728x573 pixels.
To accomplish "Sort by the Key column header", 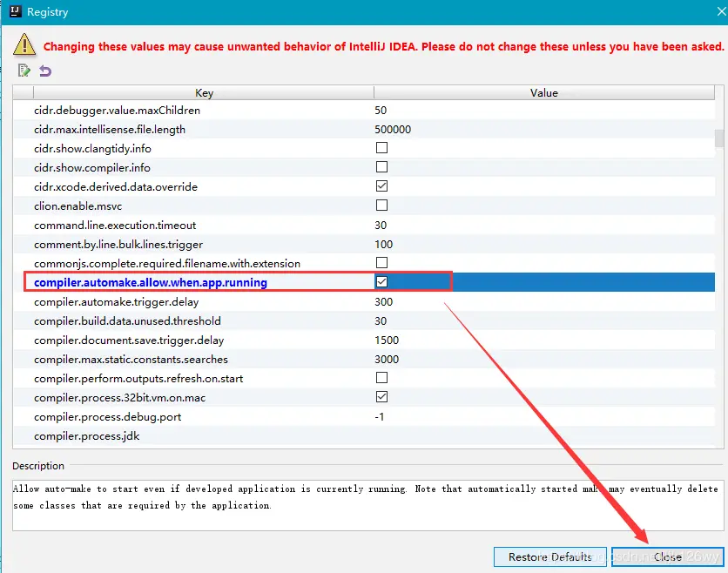I will pyautogui.click(x=204, y=93).
